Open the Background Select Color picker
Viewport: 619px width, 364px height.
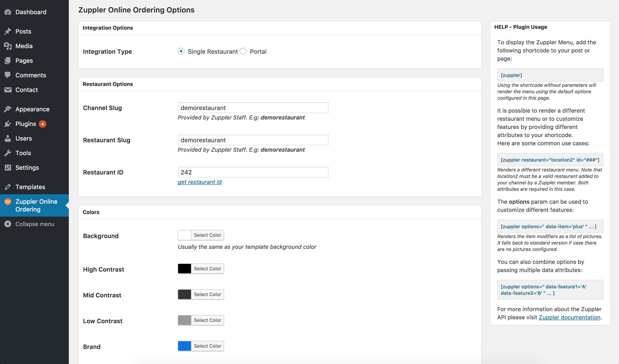click(207, 235)
